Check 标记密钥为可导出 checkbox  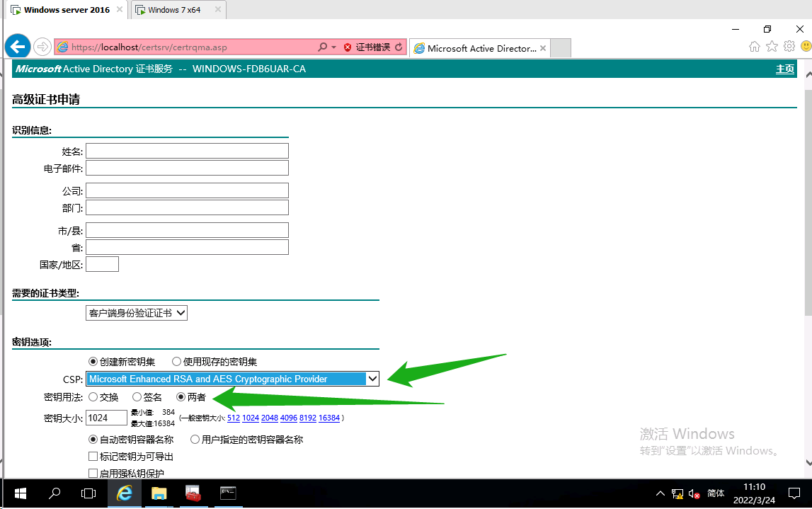(x=93, y=456)
